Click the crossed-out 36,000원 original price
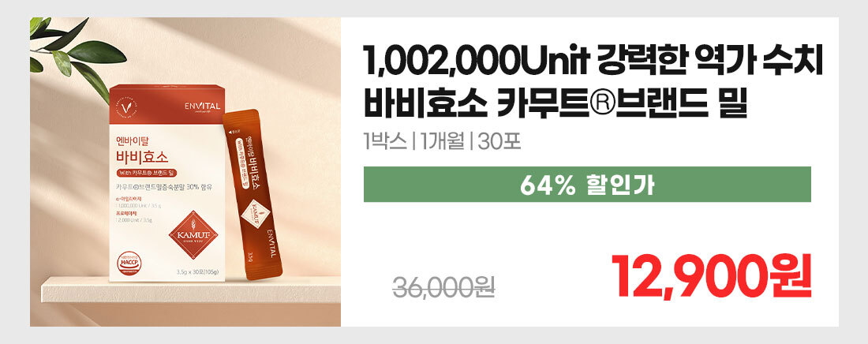Image resolution: width=868 pixels, height=344 pixels. pyautogui.click(x=443, y=286)
